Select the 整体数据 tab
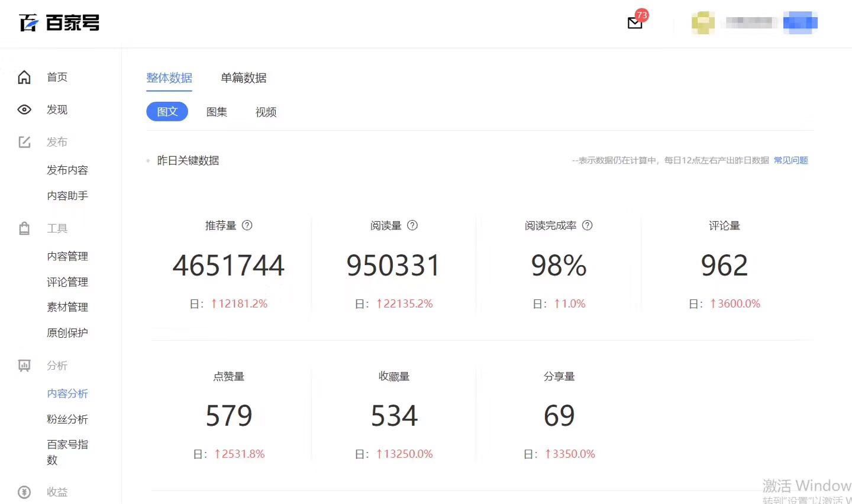The width and height of the screenshot is (852, 504). 169,77
